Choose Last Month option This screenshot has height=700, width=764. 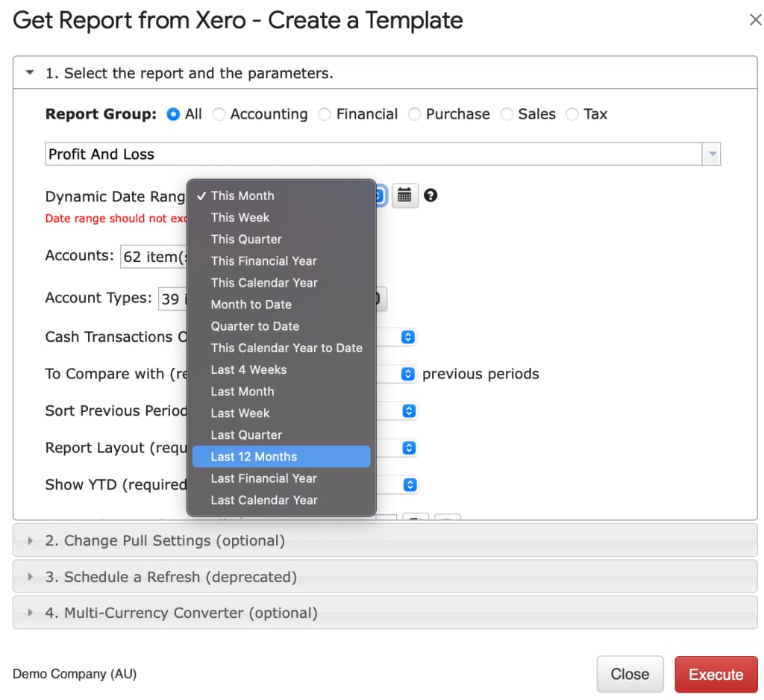(x=281, y=392)
